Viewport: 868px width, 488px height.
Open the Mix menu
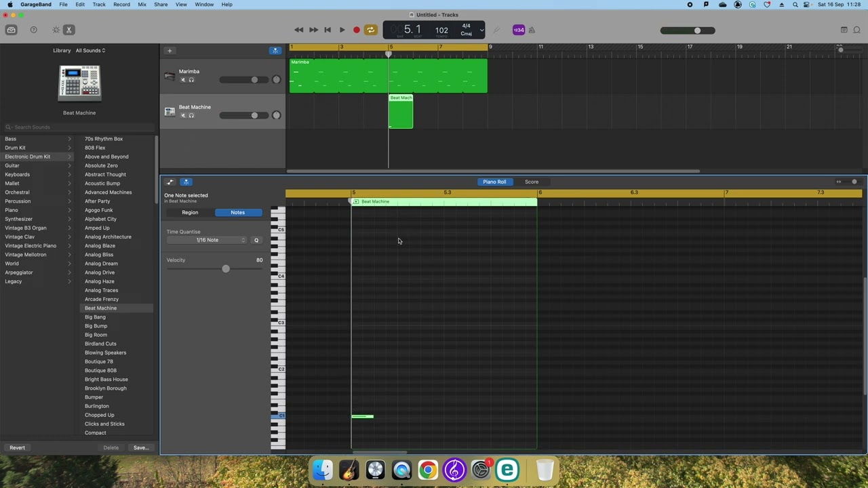coord(142,5)
